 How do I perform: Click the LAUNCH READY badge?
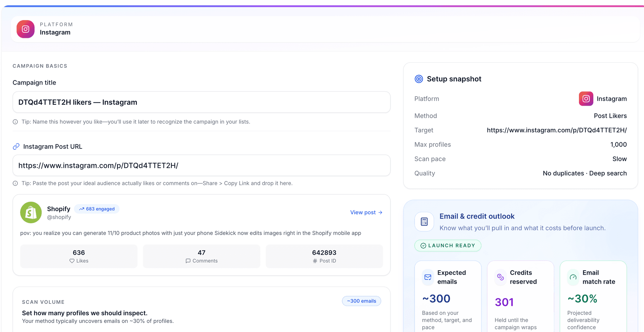click(x=447, y=245)
